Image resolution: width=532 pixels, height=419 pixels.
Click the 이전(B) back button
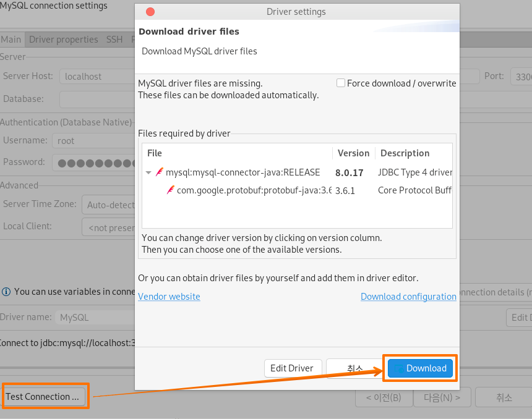pyautogui.click(x=384, y=397)
